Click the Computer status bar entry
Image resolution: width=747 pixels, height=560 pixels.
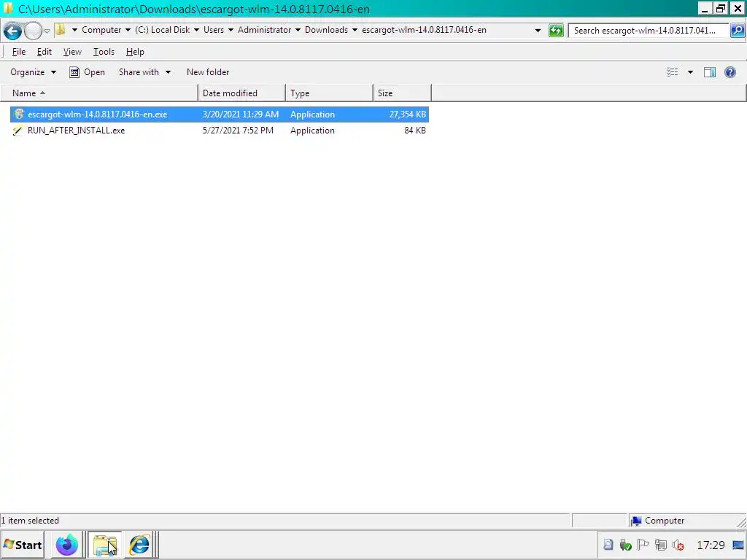pos(657,521)
